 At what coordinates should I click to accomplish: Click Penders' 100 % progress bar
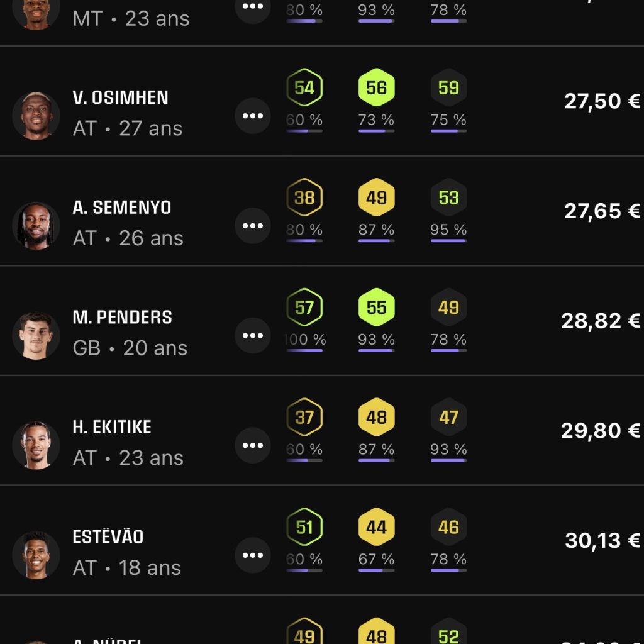pyautogui.click(x=304, y=350)
